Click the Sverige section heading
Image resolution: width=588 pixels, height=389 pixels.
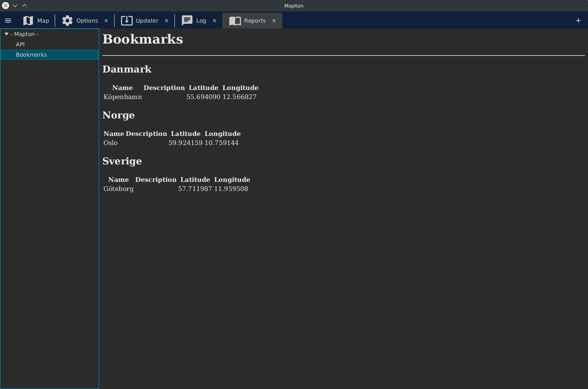tap(122, 161)
